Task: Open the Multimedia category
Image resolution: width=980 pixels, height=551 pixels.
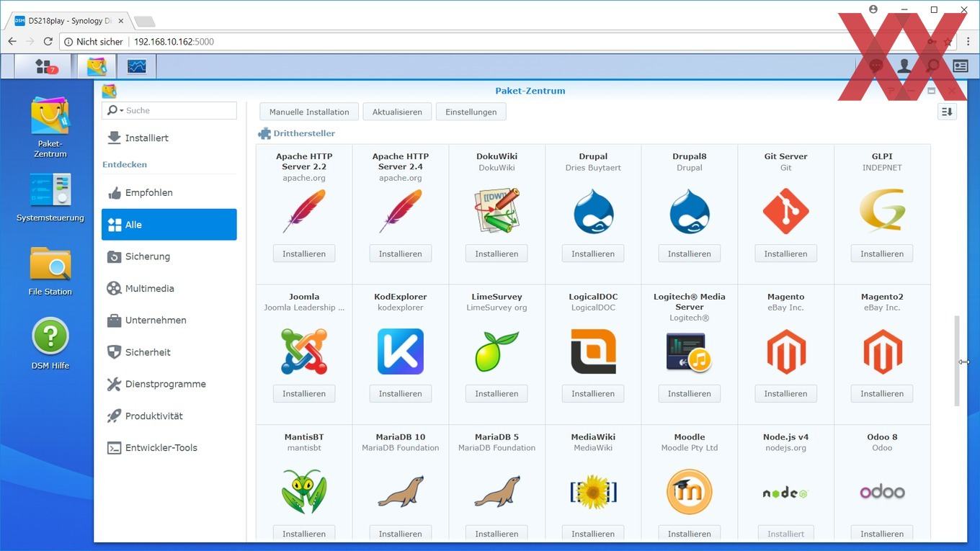Action: (169, 288)
